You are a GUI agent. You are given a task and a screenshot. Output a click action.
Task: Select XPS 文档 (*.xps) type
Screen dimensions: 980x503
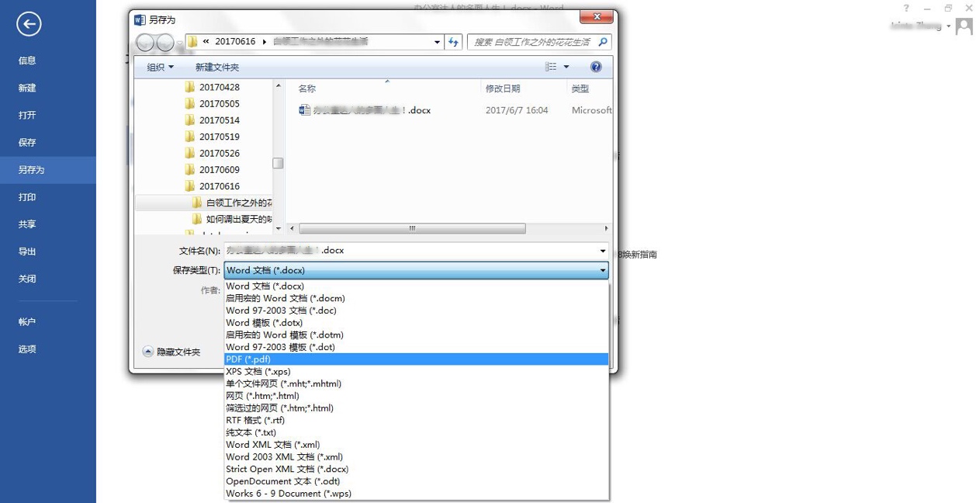(416, 371)
